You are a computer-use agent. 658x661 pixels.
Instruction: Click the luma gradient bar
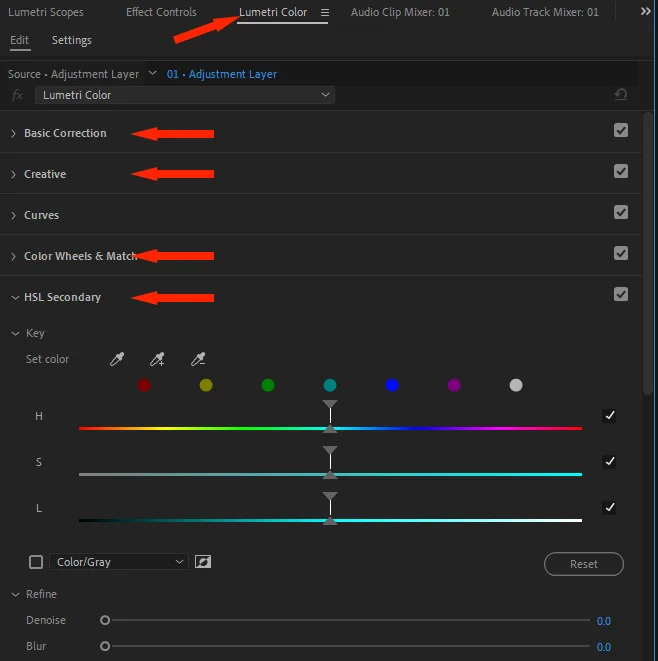(330, 520)
